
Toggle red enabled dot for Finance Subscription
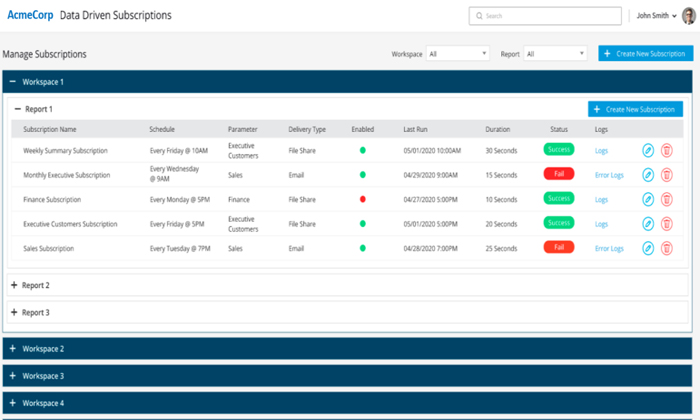tap(362, 199)
